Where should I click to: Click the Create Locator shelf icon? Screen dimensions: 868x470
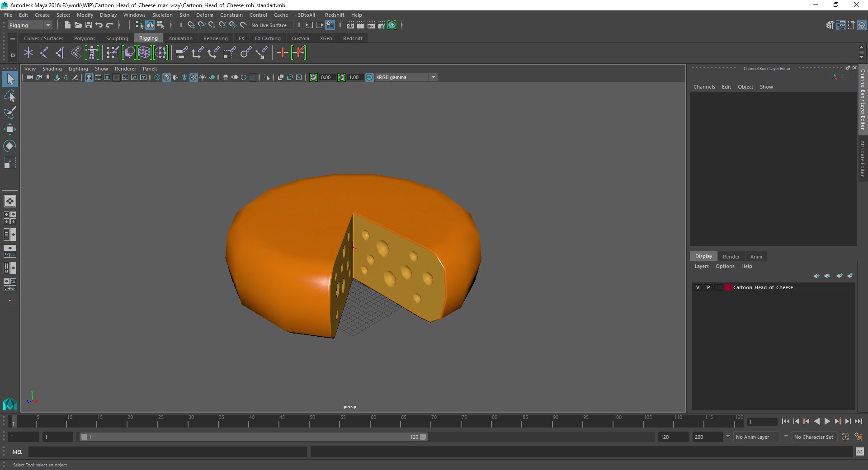pyautogui.click(x=28, y=53)
